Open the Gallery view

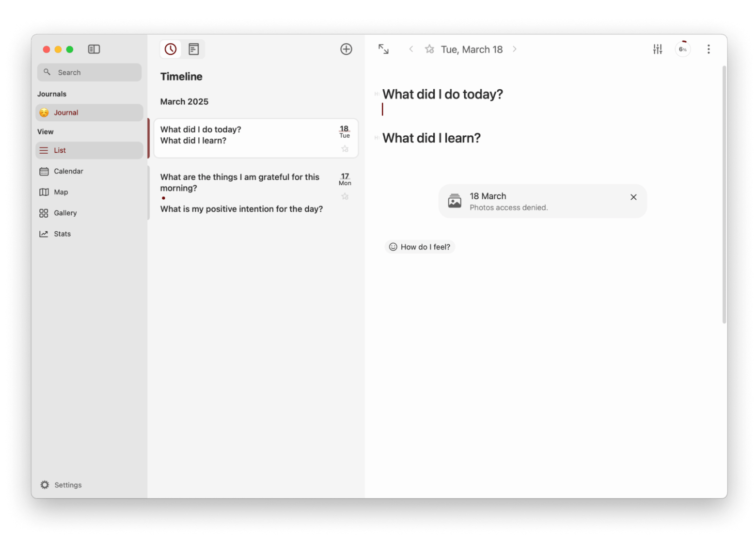65,213
